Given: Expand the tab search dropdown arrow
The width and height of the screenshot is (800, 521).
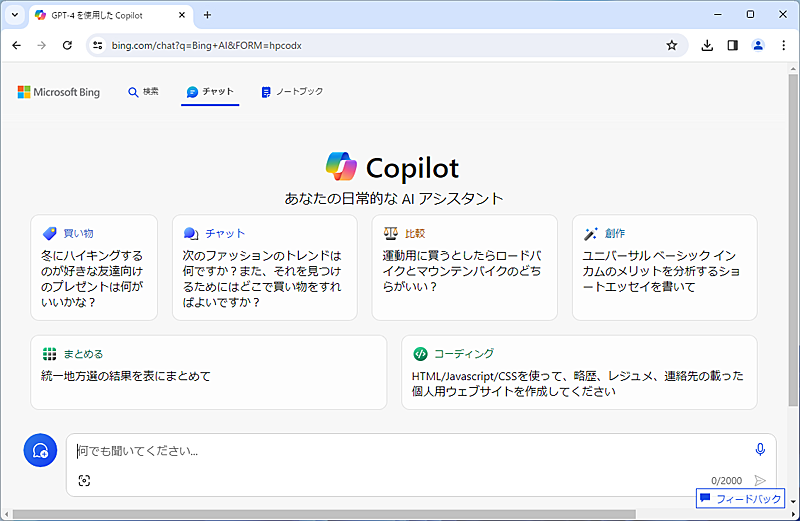Looking at the screenshot, I should pyautogui.click(x=15, y=15).
